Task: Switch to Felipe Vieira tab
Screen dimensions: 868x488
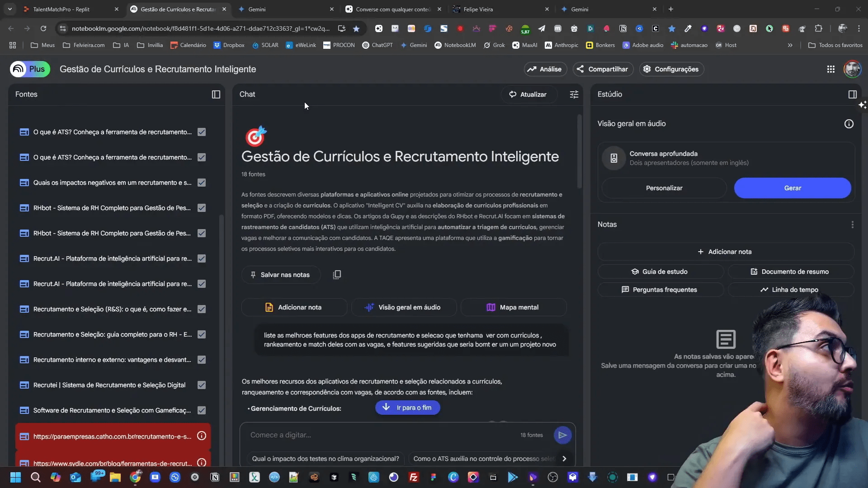Action: (501, 9)
